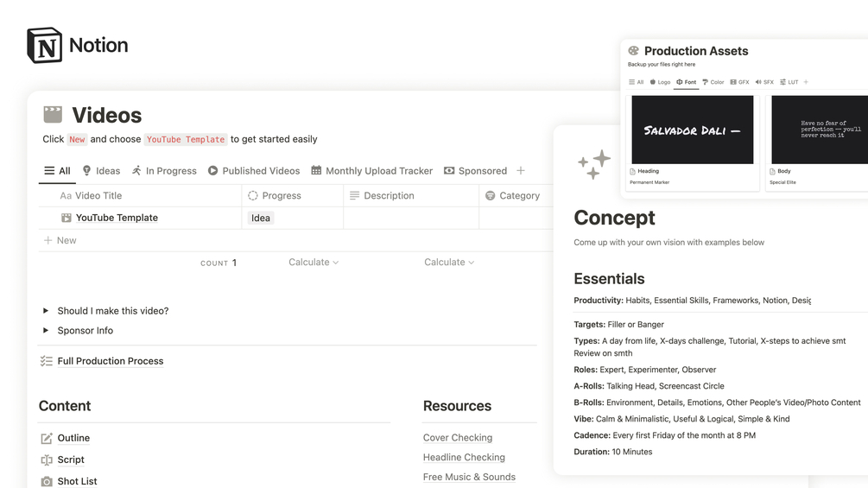
Task: Select the Logo tab in Production Assets
Action: [660, 82]
